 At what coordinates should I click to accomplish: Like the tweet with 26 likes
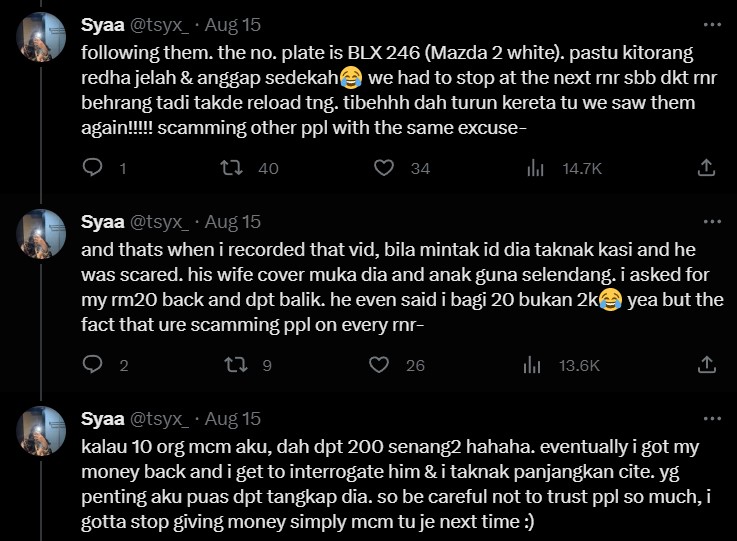coord(384,365)
